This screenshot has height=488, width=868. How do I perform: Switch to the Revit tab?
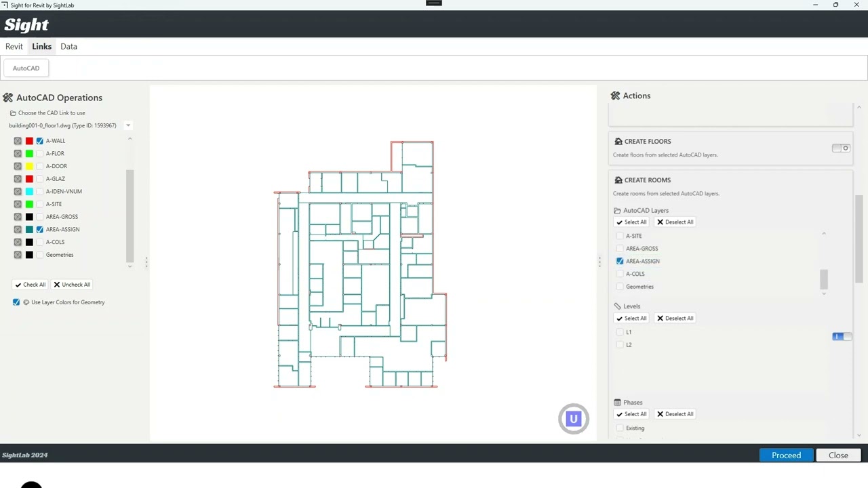click(14, 47)
